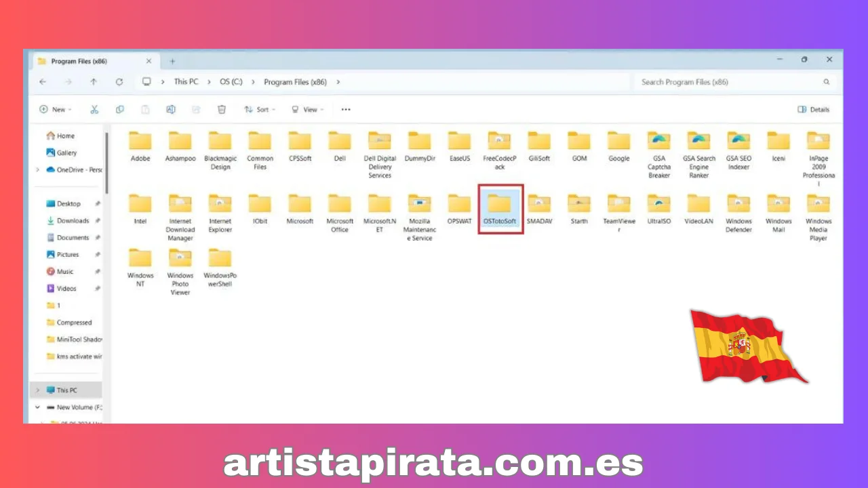Click the Delete trash icon

pos(221,109)
